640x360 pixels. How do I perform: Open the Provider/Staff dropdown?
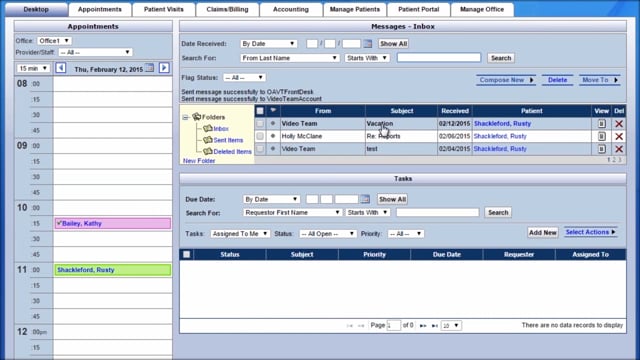pos(95,52)
